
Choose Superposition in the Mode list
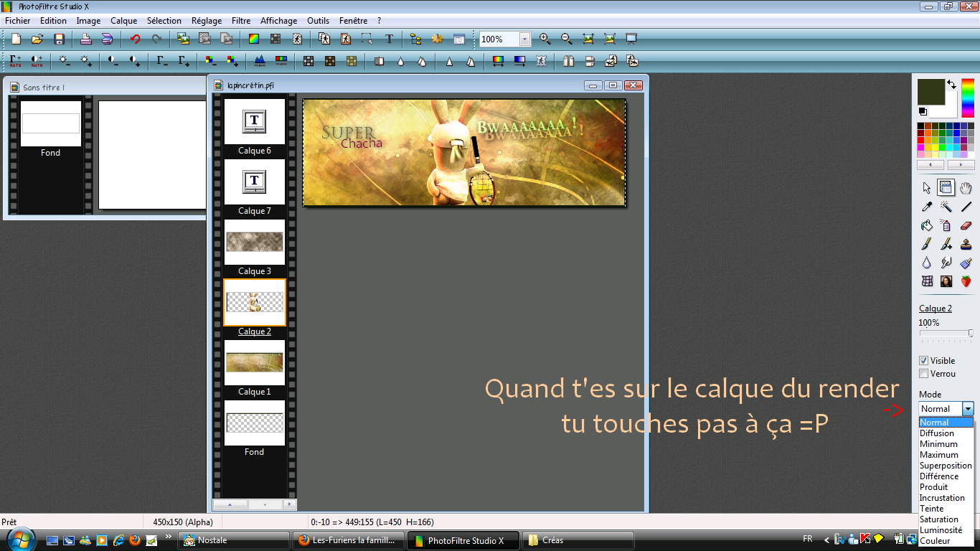click(946, 465)
